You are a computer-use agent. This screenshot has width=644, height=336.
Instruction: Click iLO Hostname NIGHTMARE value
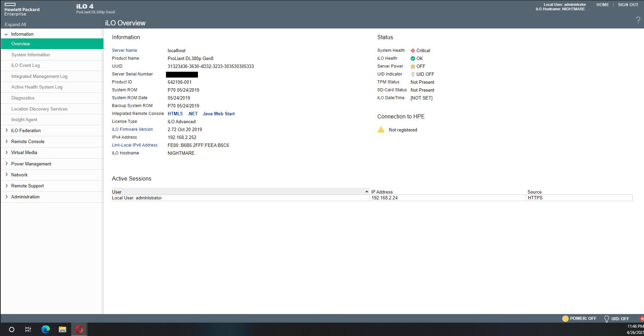181,153
